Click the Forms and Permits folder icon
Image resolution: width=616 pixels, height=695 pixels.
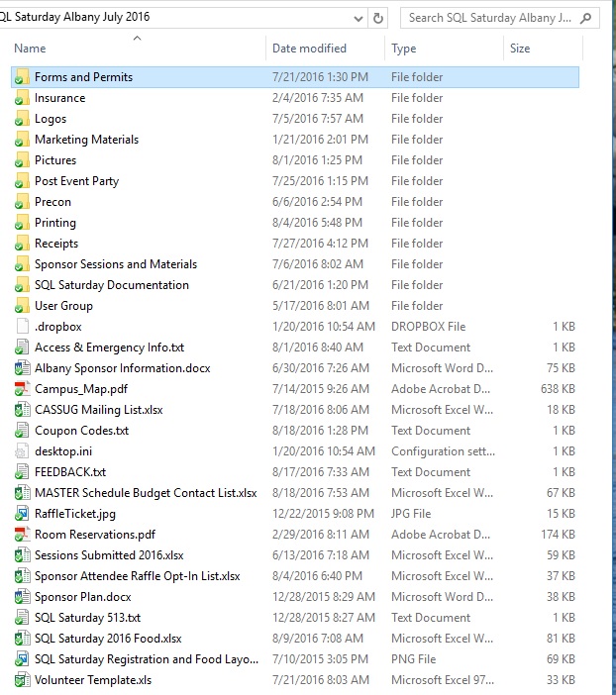click(22, 76)
